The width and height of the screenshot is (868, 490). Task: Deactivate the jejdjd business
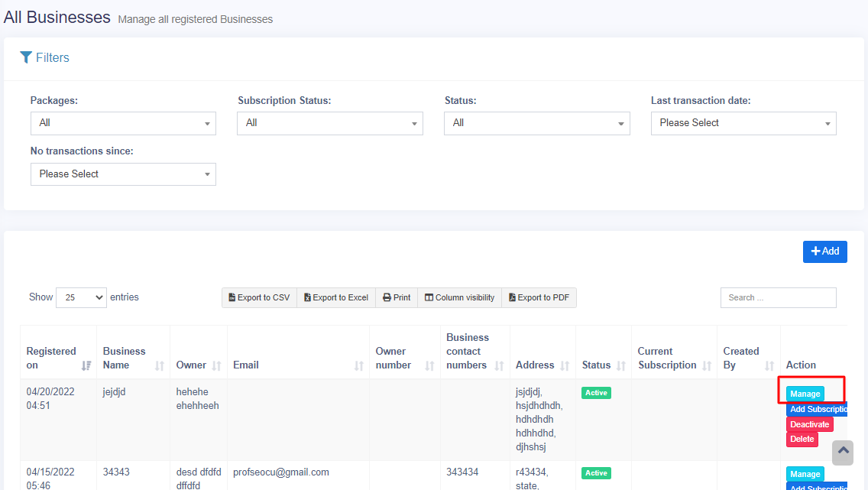(809, 424)
